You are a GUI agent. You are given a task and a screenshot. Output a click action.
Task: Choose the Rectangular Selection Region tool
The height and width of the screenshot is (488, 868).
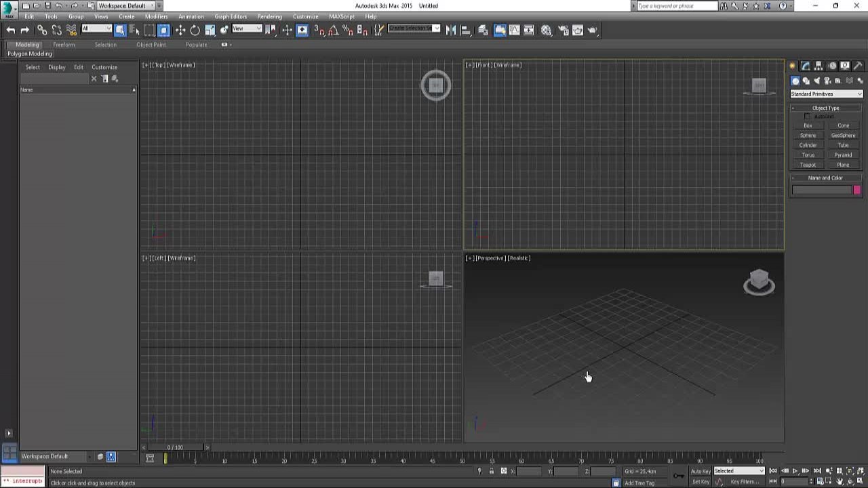(149, 30)
